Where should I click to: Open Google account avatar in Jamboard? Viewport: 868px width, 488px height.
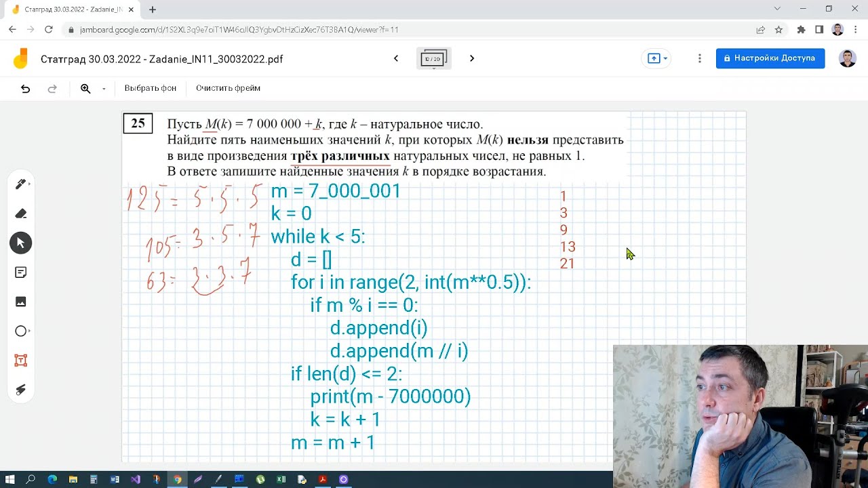(x=847, y=58)
